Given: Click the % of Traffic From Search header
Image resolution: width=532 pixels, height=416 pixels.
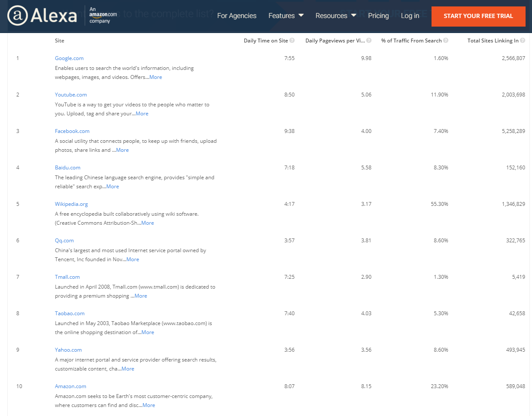Looking at the screenshot, I should [411, 41].
